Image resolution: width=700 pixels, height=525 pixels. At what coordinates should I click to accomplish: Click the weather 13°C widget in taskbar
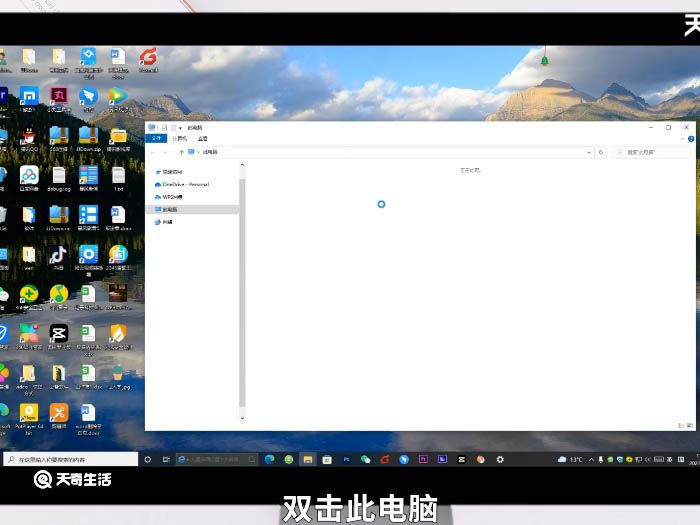pyautogui.click(x=570, y=459)
